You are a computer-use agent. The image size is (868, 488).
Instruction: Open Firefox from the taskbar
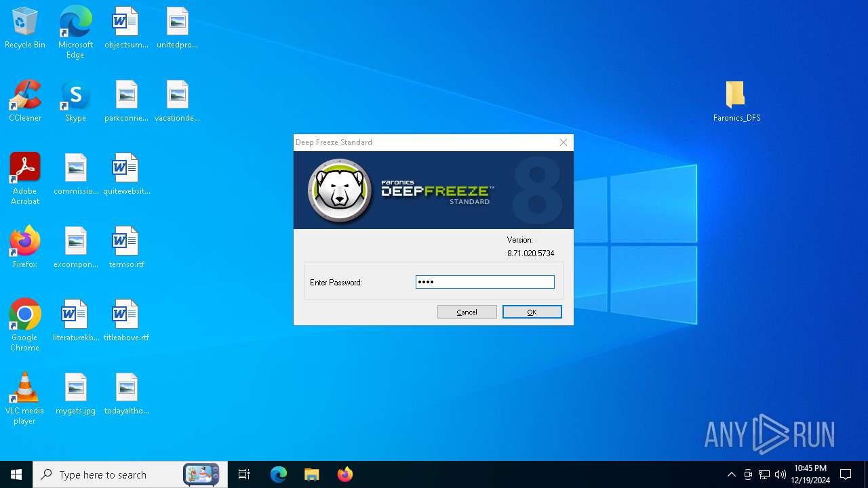[344, 474]
